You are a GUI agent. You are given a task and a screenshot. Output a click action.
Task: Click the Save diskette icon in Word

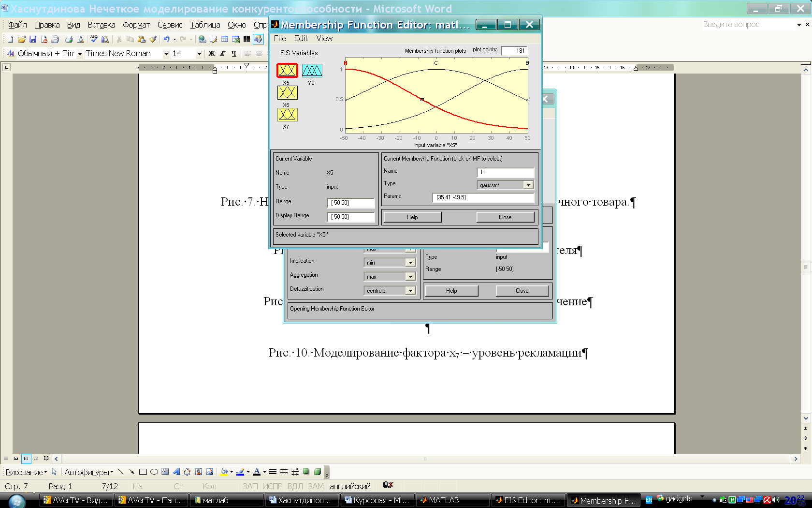click(x=32, y=39)
